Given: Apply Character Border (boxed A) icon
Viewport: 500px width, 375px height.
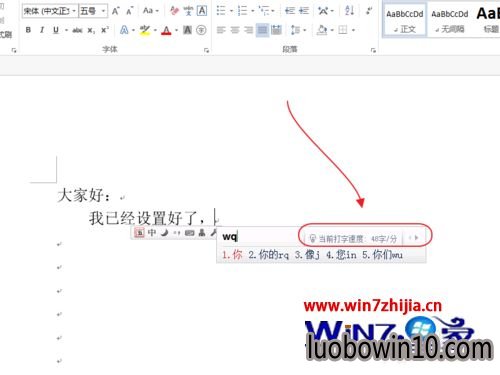Looking at the screenshot, I should pos(202,11).
